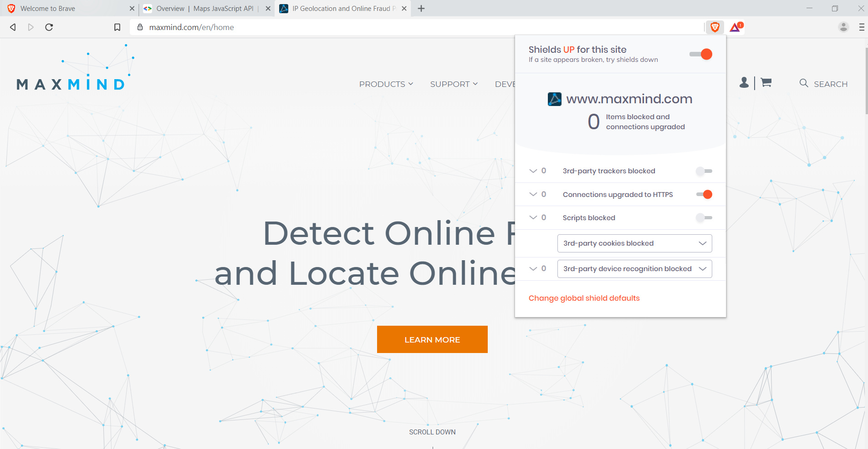Expand the device recognition blocked details

point(533,269)
